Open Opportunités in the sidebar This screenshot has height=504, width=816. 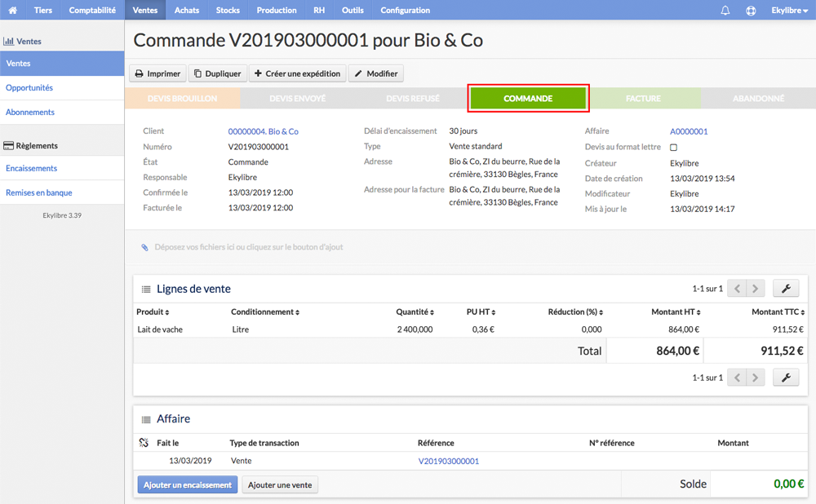pyautogui.click(x=62, y=88)
